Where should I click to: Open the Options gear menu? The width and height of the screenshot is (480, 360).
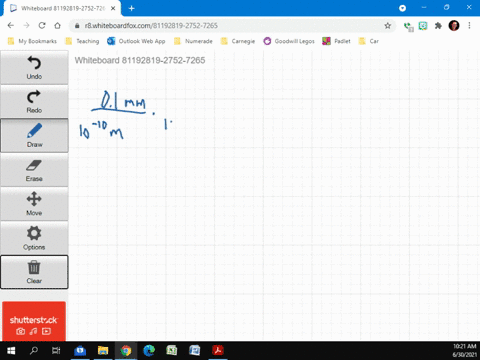[x=34, y=238]
